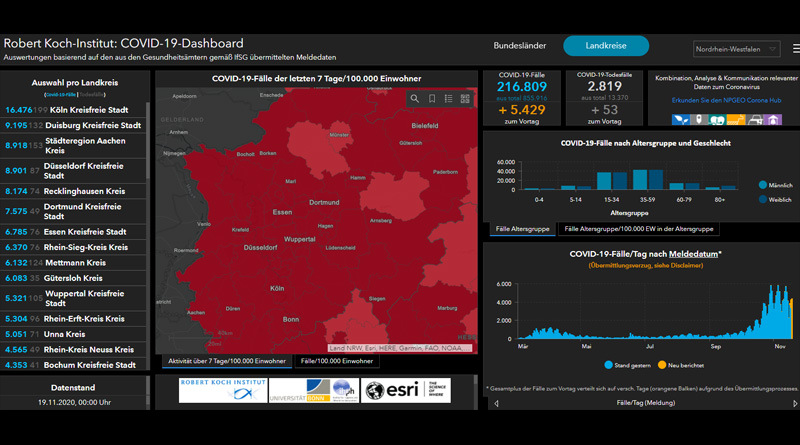Click the Datenstand 19.11.2020 date text

click(74, 403)
